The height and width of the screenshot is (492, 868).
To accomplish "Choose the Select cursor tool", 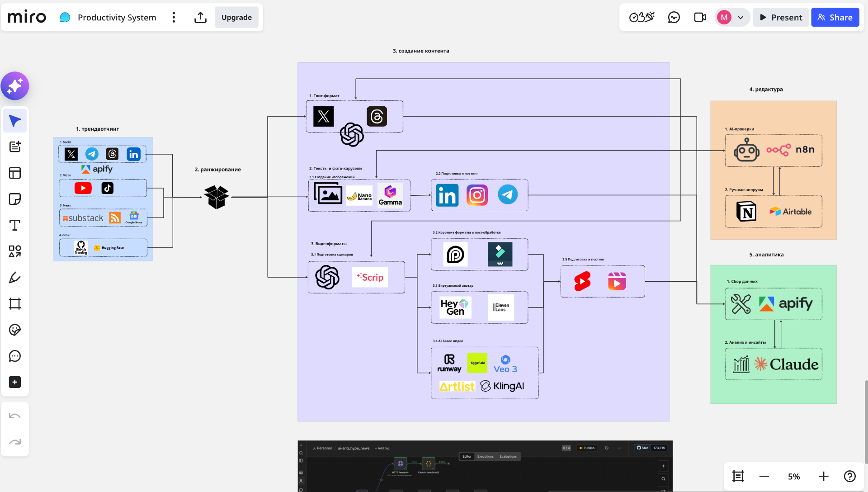I will pyautogui.click(x=15, y=121).
